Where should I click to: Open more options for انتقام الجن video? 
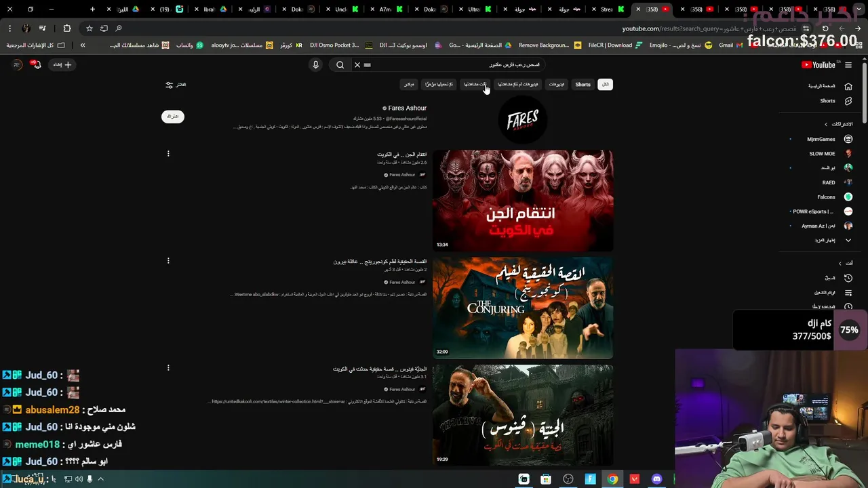pyautogui.click(x=168, y=154)
